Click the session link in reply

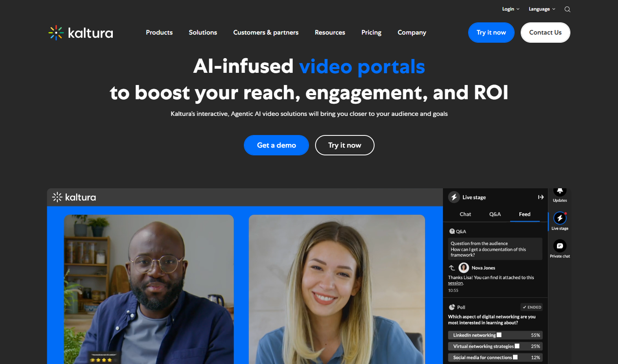(x=456, y=283)
